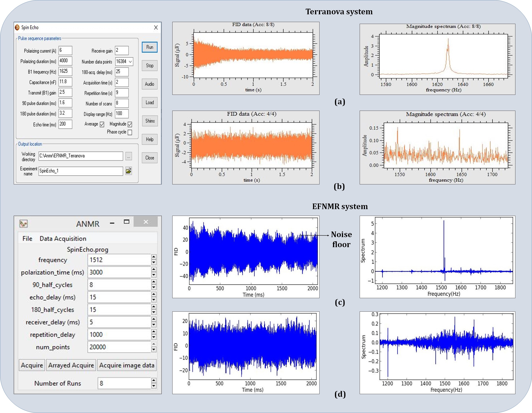Increase frequency value with spinner up arrow

(x=154, y=257)
